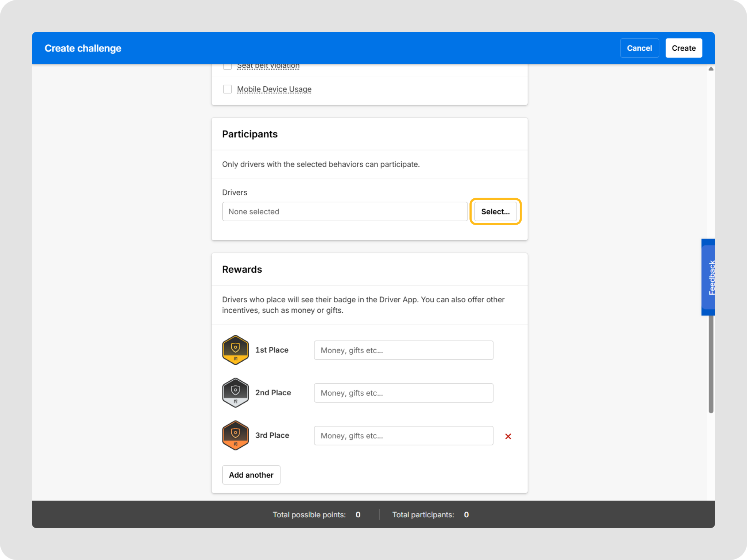Open the Mobile Device Usage definition link

(x=274, y=89)
